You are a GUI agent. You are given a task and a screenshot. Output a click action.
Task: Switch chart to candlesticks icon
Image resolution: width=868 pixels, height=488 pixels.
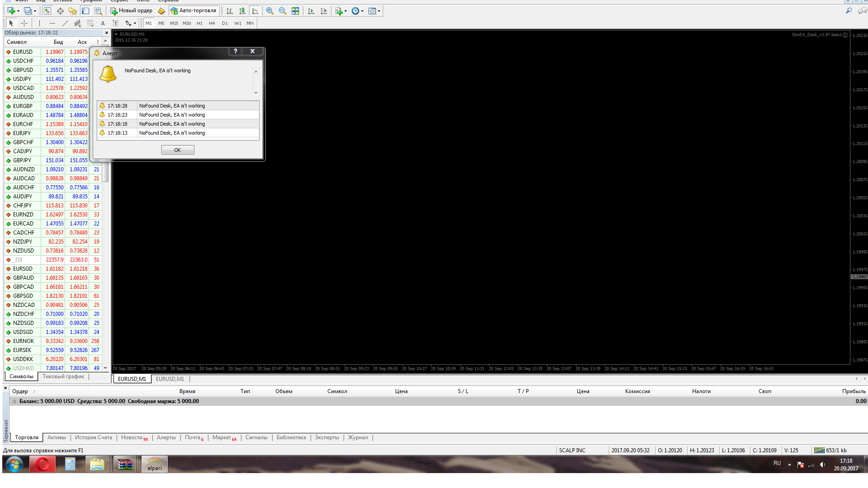(242, 11)
